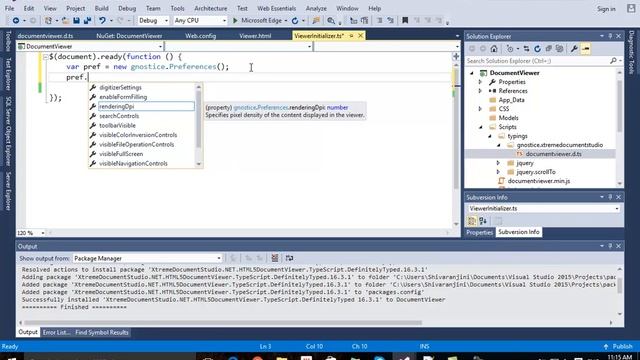Open the 120 % zoom level dropdown

point(31,233)
